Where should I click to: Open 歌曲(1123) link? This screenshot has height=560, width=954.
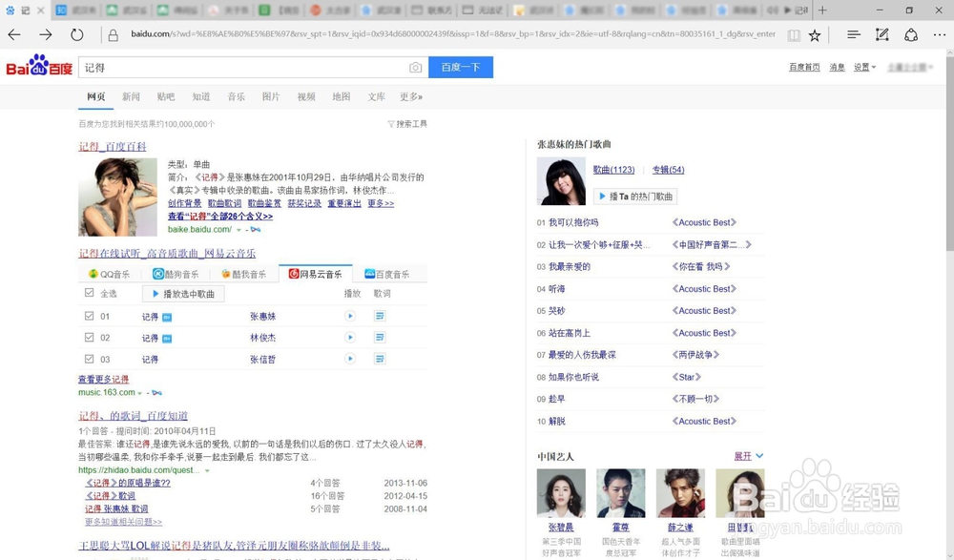[x=613, y=169]
